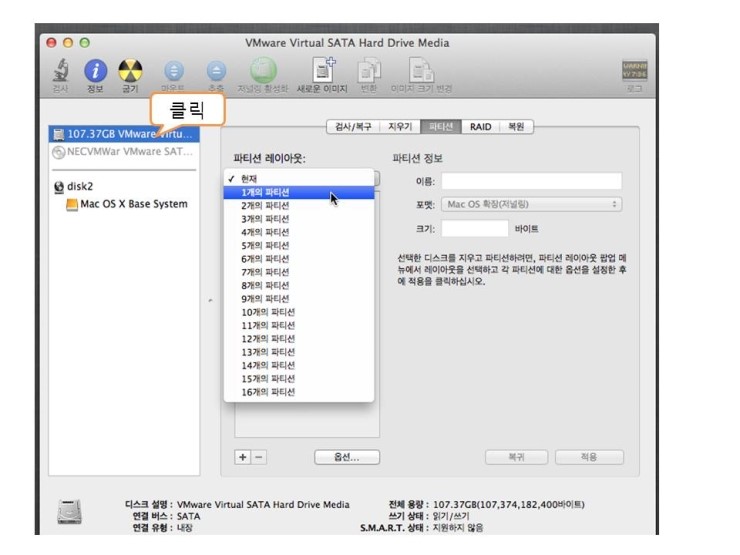
Task: Open the 포맷 Mac OS 확장 dropdown
Action: [531, 204]
